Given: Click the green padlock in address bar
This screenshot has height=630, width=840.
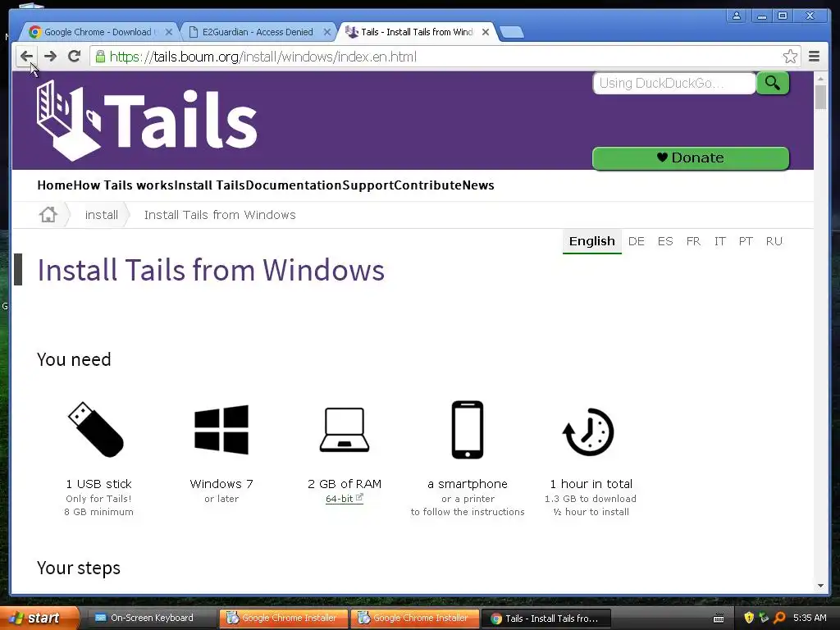Looking at the screenshot, I should click(x=100, y=57).
